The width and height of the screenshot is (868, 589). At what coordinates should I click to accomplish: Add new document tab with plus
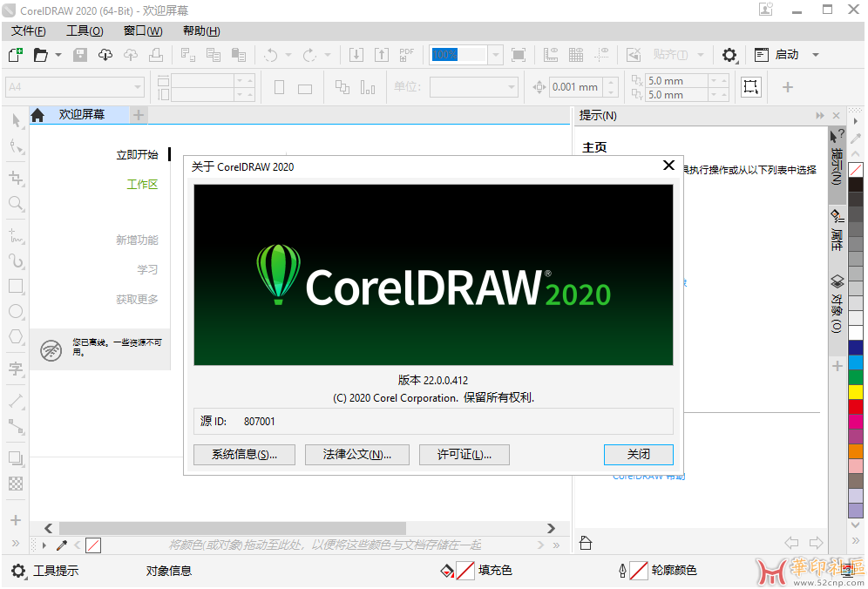click(x=139, y=115)
